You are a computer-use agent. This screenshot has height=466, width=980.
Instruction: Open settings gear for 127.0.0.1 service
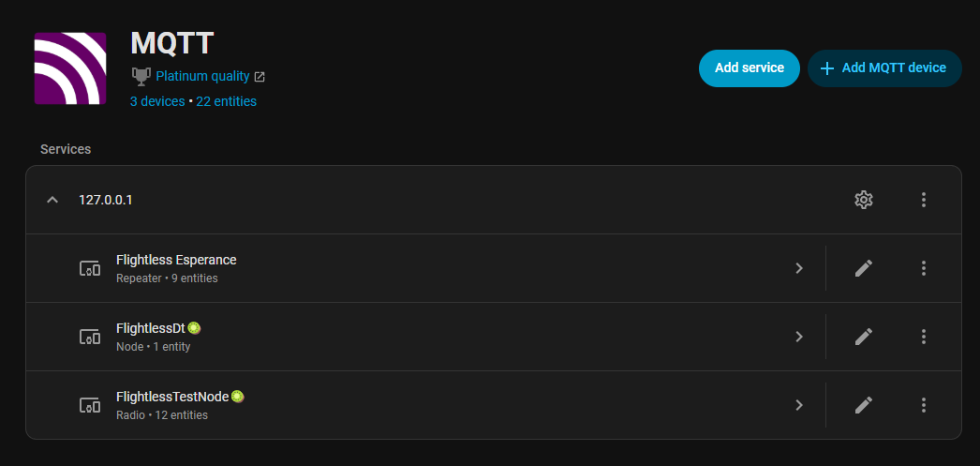864,200
